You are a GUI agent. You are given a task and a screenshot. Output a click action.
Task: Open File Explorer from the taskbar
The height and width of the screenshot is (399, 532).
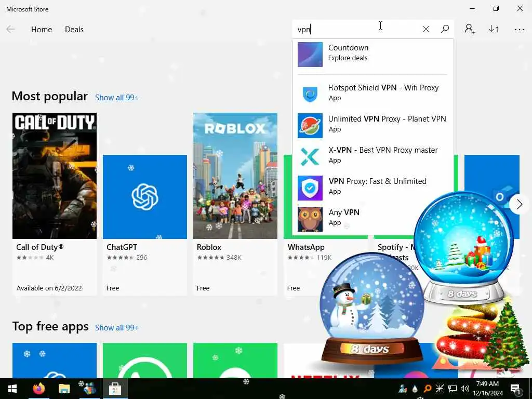click(x=64, y=389)
